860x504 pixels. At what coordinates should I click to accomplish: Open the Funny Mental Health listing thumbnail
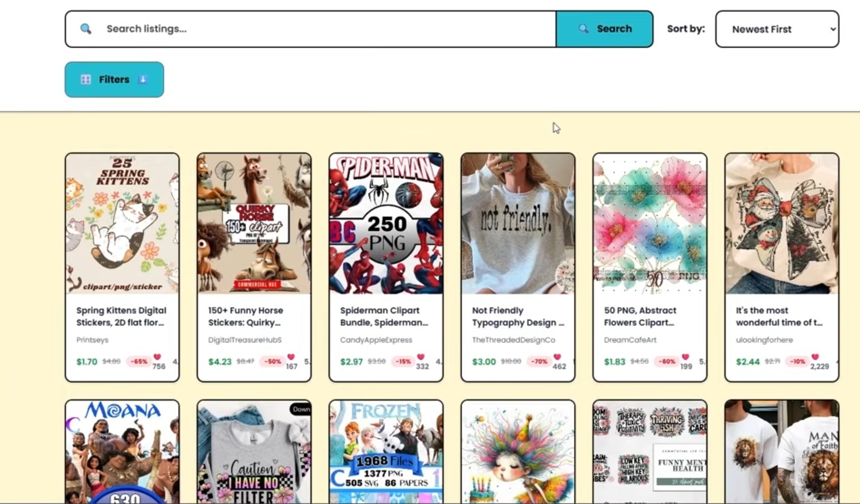(x=650, y=451)
